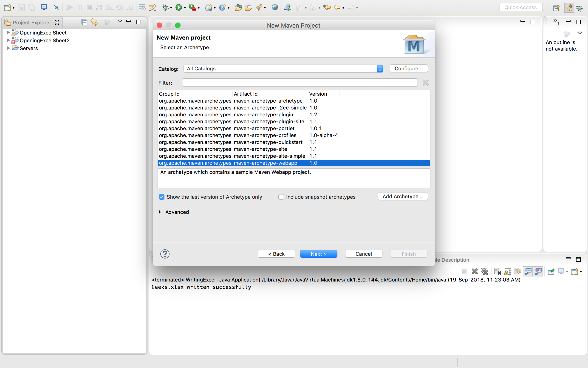Click the Open Perspective icon

point(556,8)
